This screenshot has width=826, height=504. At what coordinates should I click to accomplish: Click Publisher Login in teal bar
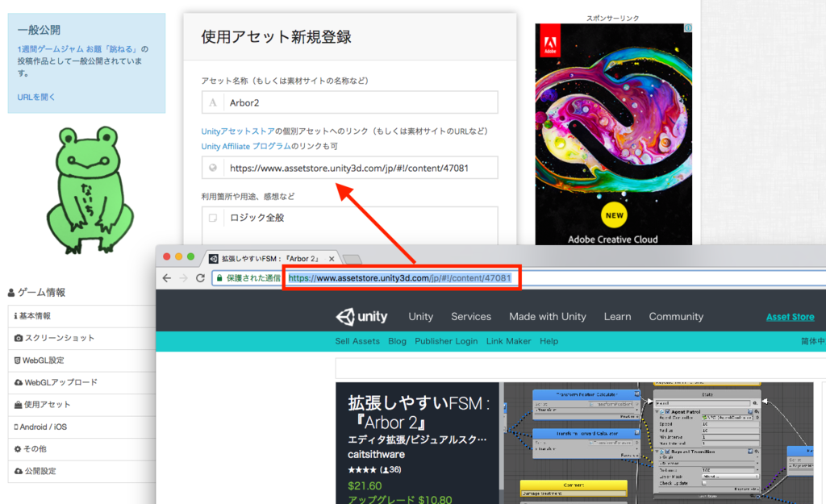(x=446, y=341)
